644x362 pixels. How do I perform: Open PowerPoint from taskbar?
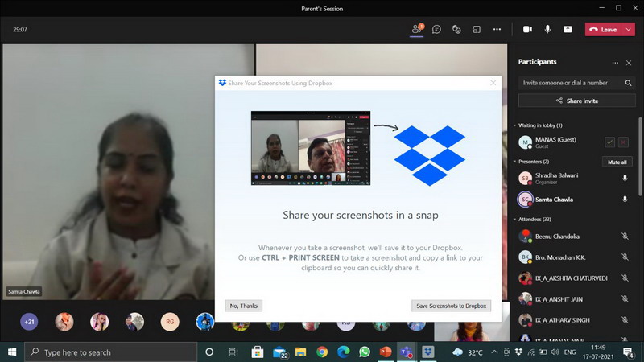pos(386,352)
